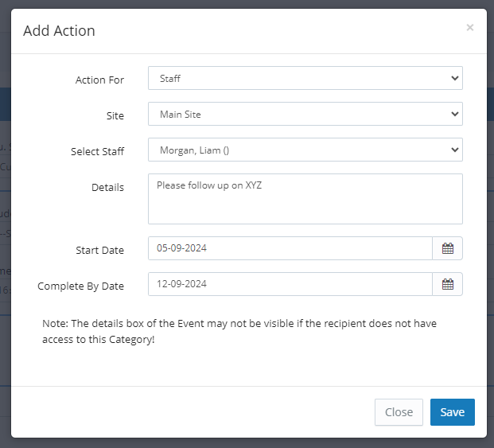The width and height of the screenshot is (494, 448).
Task: Open Select Staff dropdown showing Morgan, Liam
Action: click(305, 150)
